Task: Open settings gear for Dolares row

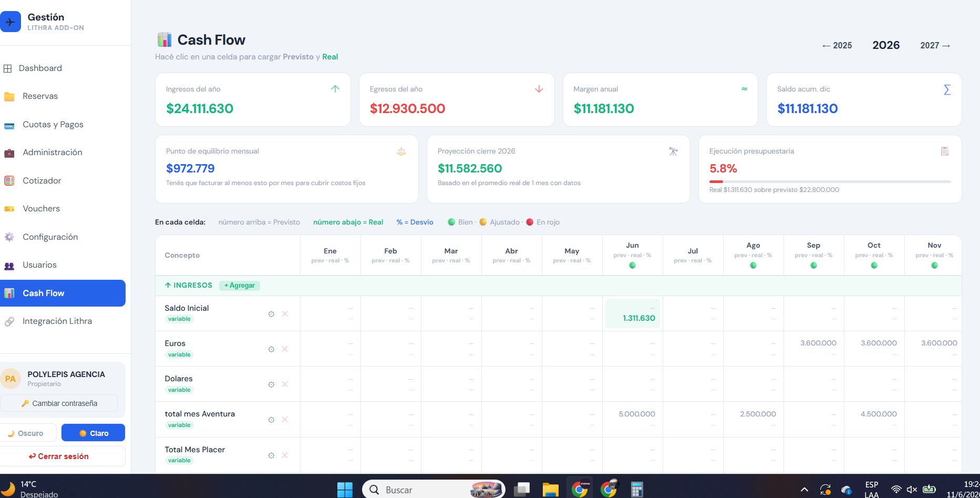Action: [x=271, y=384]
